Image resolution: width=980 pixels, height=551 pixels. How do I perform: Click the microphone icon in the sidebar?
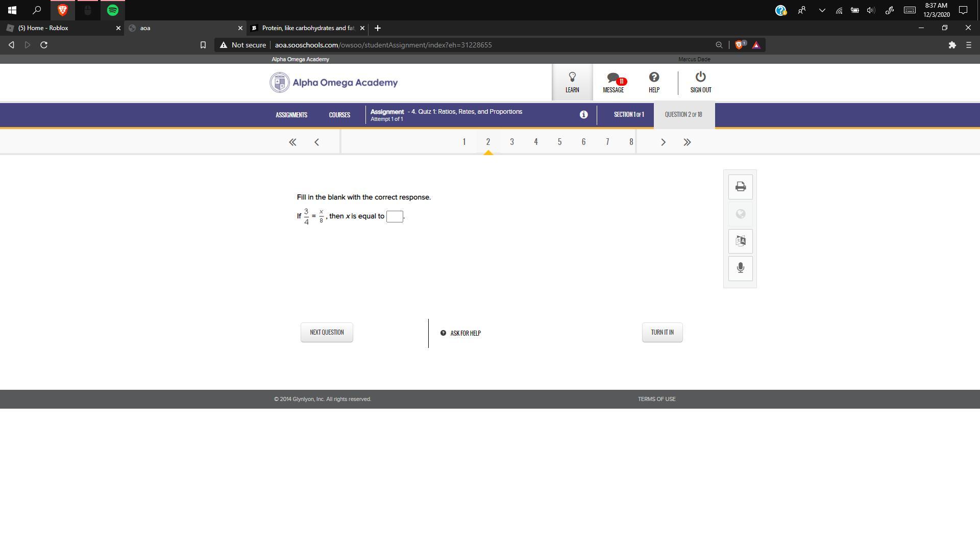click(740, 268)
